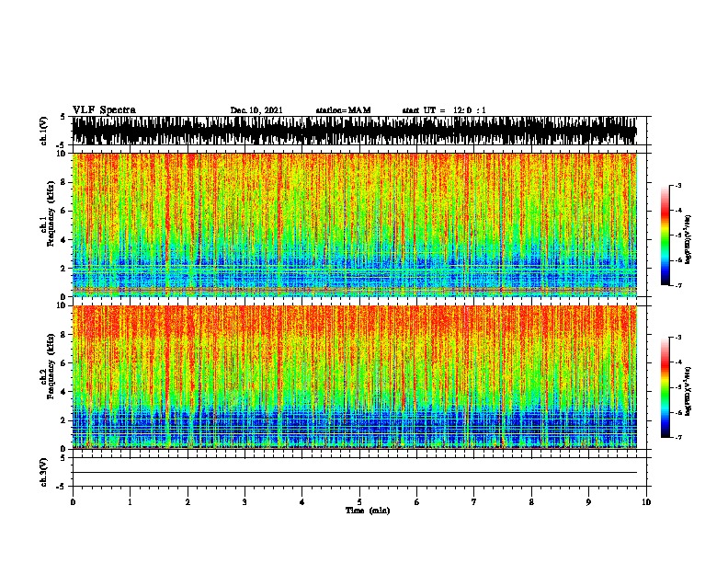Select the "start UT = 12: 0 : 1" label
Viewport: 728px width, 563px height.
(444, 110)
